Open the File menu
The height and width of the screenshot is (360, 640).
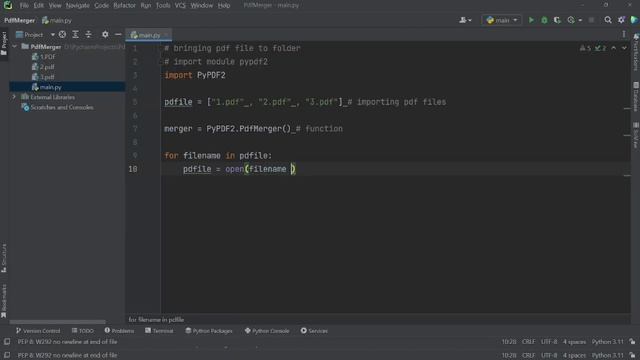point(24,5)
